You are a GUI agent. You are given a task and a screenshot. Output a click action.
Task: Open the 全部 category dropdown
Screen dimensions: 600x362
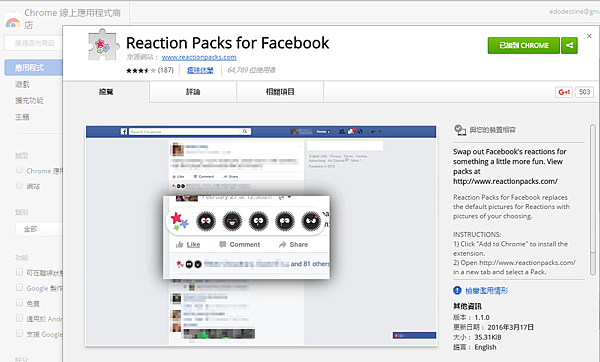point(39,229)
